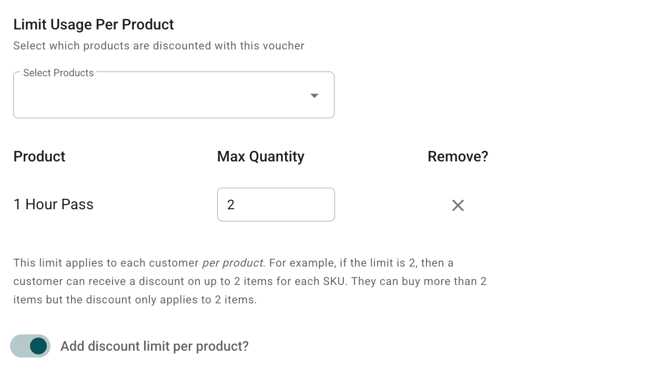Click the Product column header
Screen dimensions: 670x367
[39, 156]
